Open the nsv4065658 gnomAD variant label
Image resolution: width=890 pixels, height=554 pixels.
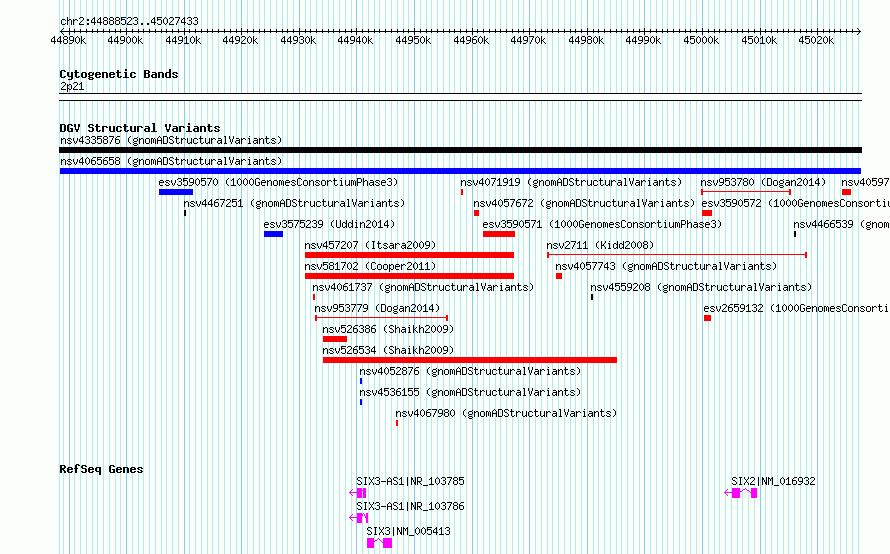(x=171, y=161)
